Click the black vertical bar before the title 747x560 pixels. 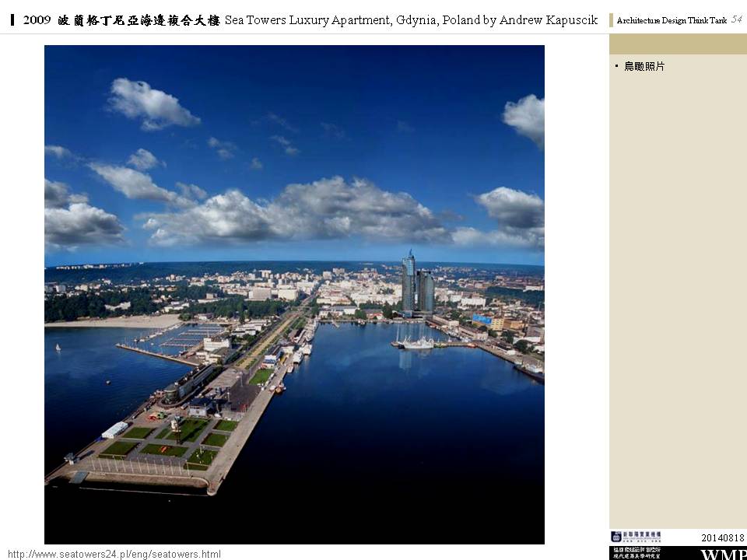(12, 20)
